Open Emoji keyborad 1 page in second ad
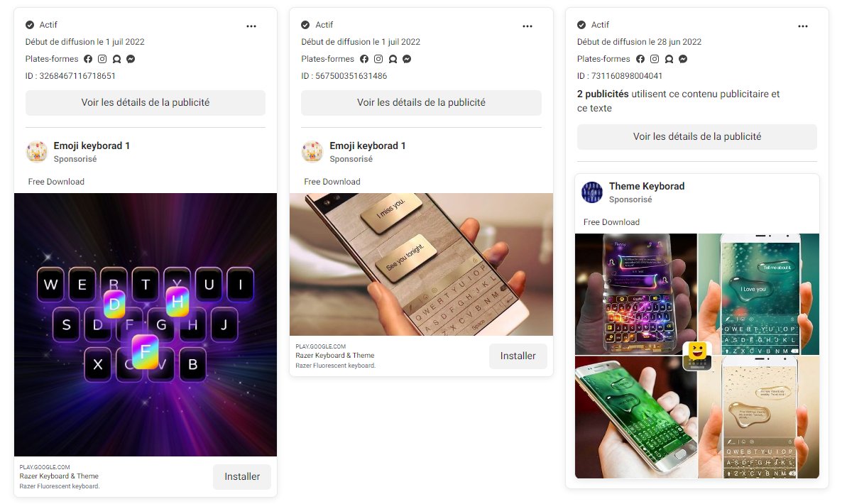 click(367, 146)
